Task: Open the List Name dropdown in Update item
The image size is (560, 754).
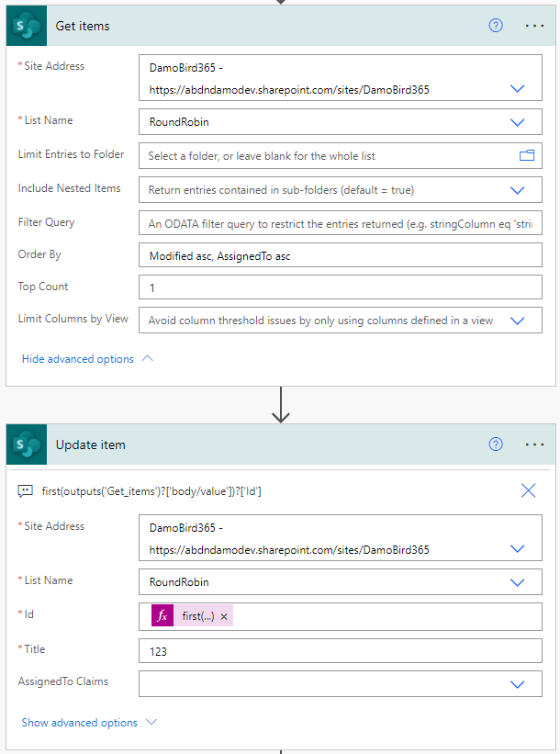Action: 517,581
